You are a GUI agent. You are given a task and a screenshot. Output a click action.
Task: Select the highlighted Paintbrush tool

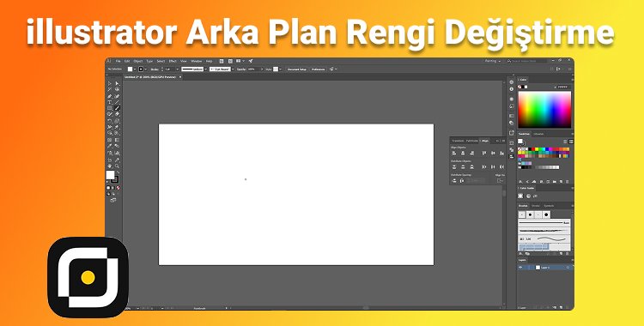pyautogui.click(x=117, y=108)
